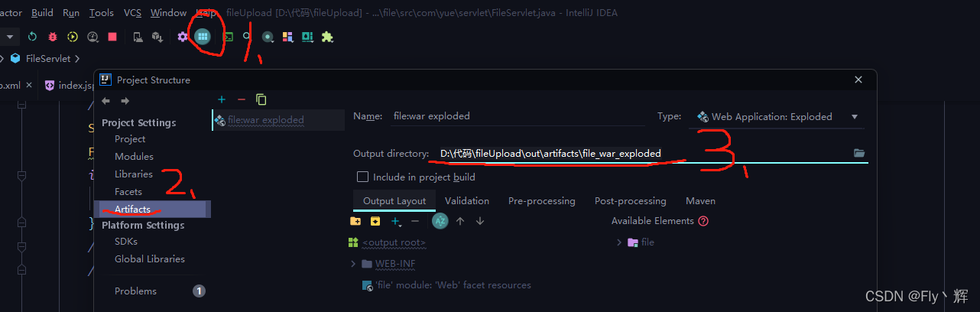
Task: Open the Terminal toolbar icon
Action: 228,36
